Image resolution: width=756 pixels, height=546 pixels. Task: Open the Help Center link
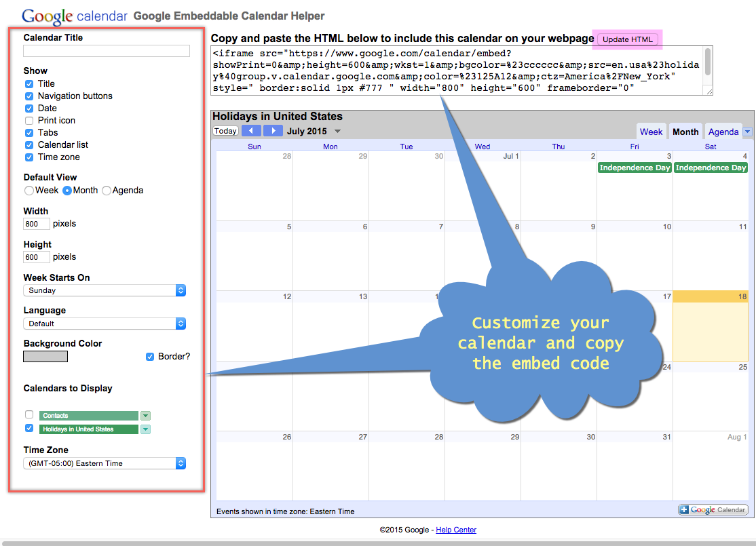[456, 530]
